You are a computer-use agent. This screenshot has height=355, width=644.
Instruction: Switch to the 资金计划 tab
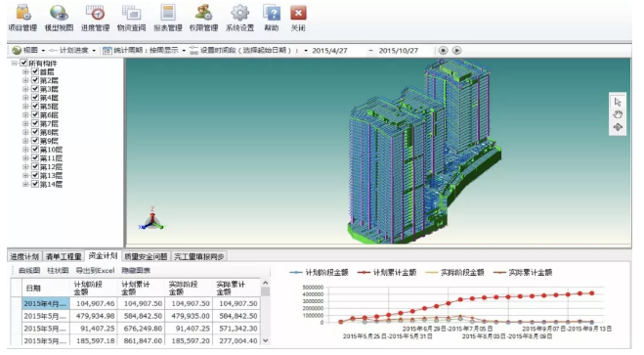tap(103, 255)
